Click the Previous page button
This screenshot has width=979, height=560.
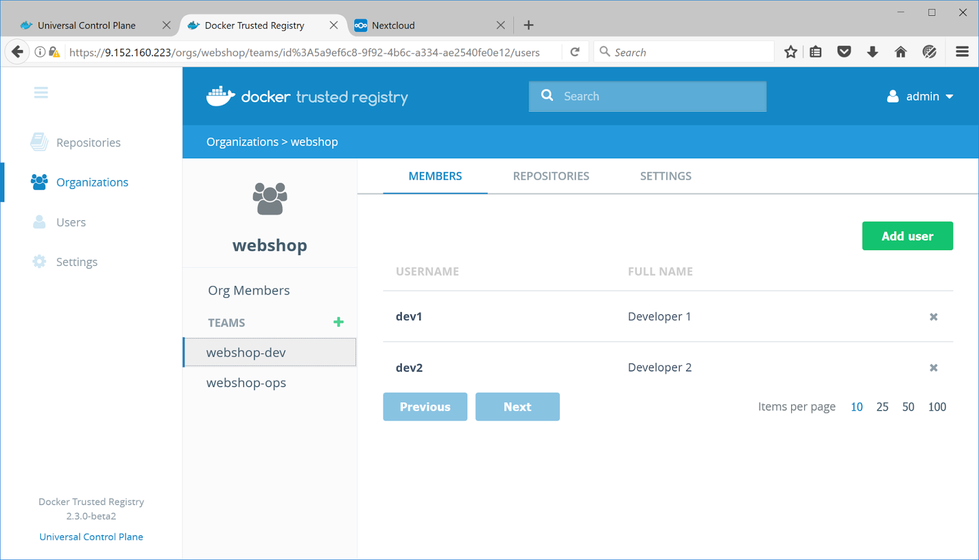tap(425, 407)
